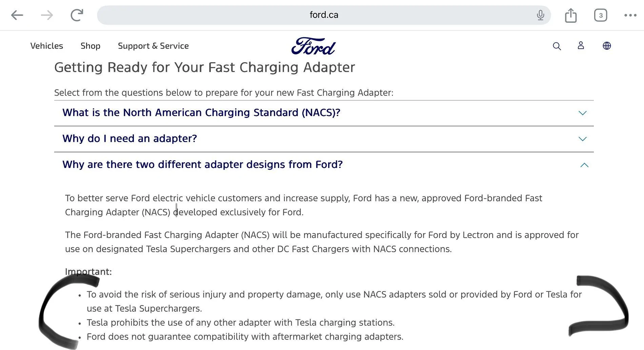
Task: Click 'Why are there two different adapter designs' heading
Action: click(202, 165)
